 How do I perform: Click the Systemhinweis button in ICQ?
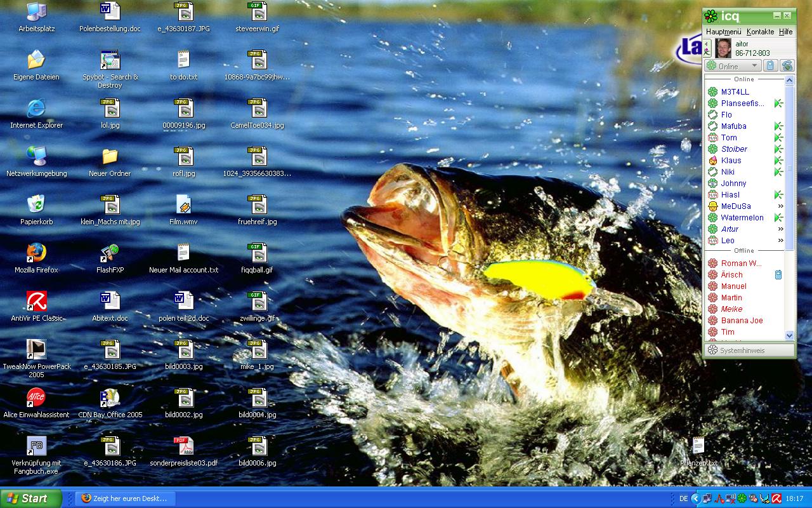749,351
